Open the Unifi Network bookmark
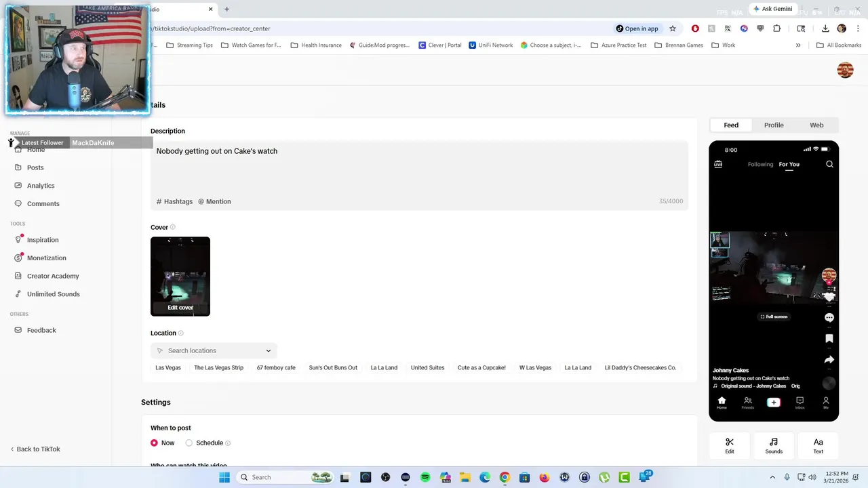 coord(491,45)
